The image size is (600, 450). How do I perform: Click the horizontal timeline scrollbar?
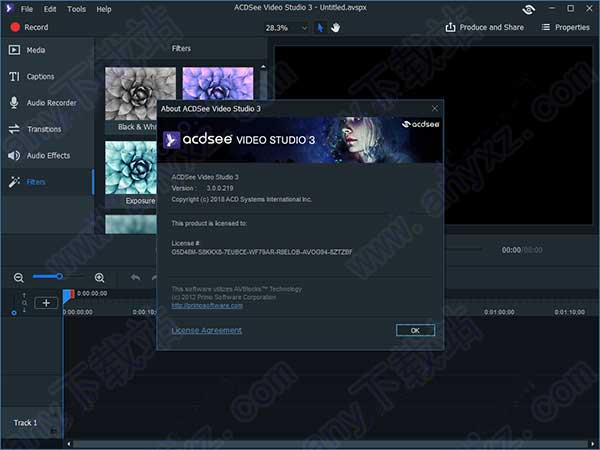coord(329,444)
